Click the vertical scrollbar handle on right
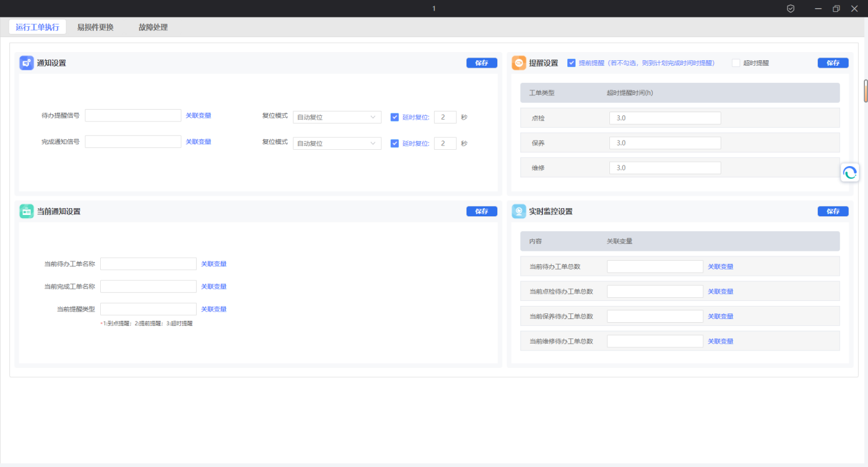The height and width of the screenshot is (467, 868). (x=865, y=91)
